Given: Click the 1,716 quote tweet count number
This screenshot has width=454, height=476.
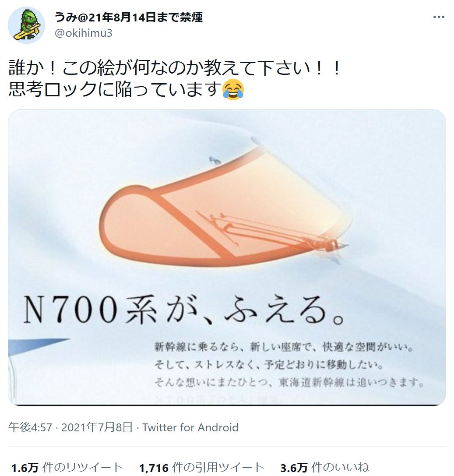Looking at the screenshot, I should [154, 468].
